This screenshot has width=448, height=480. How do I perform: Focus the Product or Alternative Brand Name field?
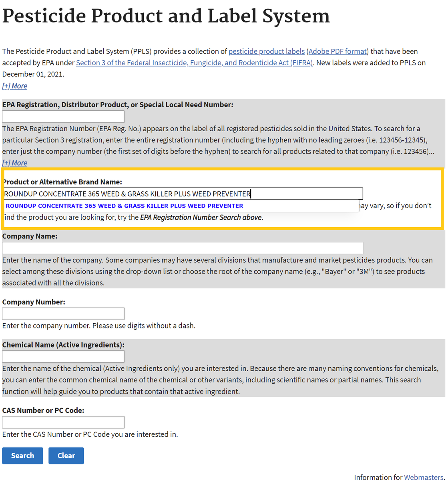pyautogui.click(x=183, y=194)
